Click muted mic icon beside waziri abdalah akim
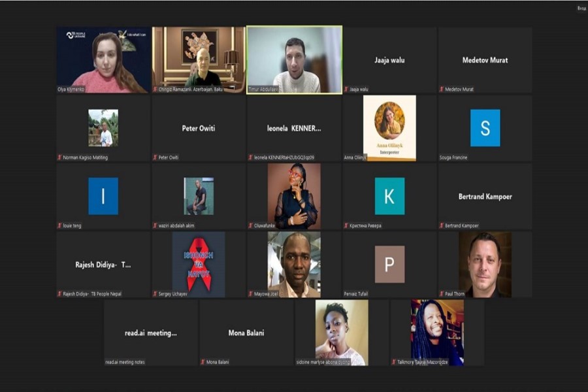Viewport: 588px width, 392px height. pyautogui.click(x=155, y=226)
